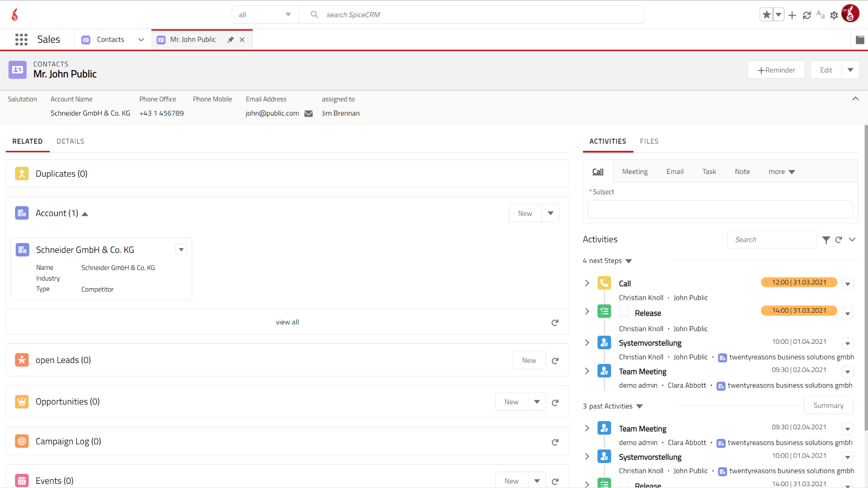Viewport: 868px width, 488px height.
Task: Click the plus quick-create icon
Action: point(792,15)
